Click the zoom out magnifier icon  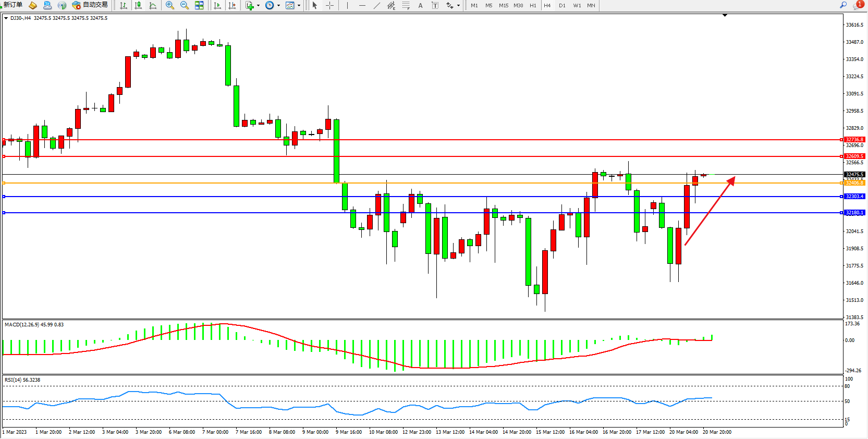pyautogui.click(x=184, y=5)
